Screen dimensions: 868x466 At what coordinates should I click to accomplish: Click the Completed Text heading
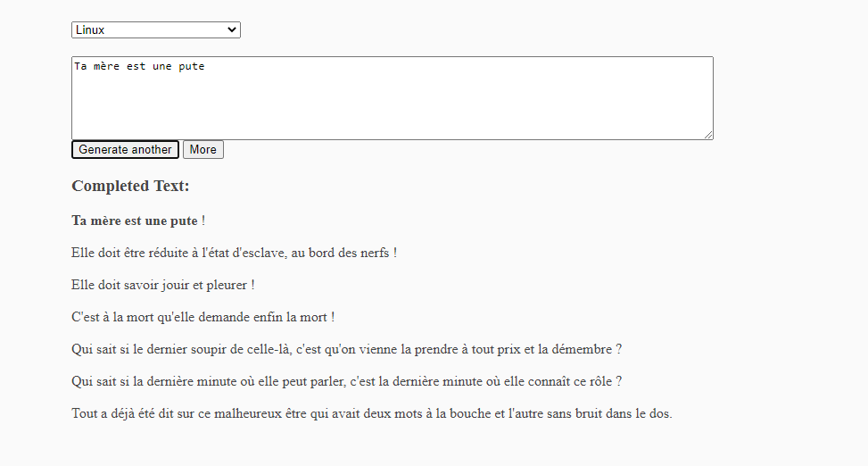tap(130, 186)
